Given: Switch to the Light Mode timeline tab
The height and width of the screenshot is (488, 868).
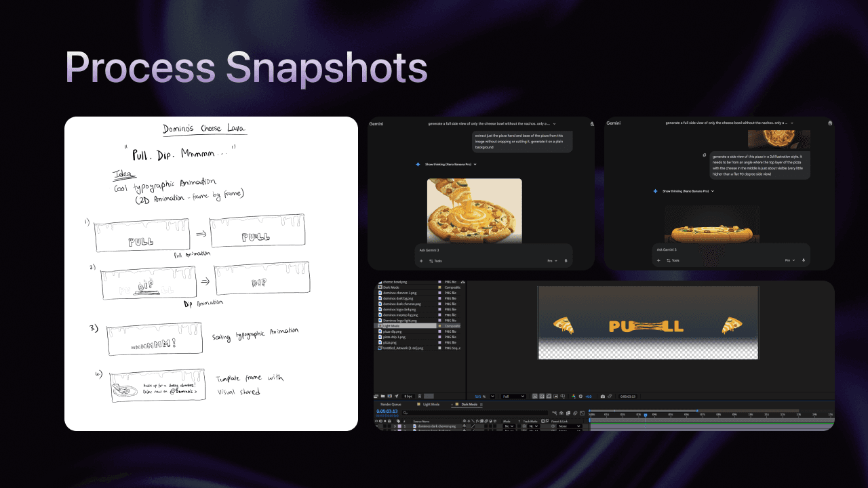Looking at the screenshot, I should [431, 405].
